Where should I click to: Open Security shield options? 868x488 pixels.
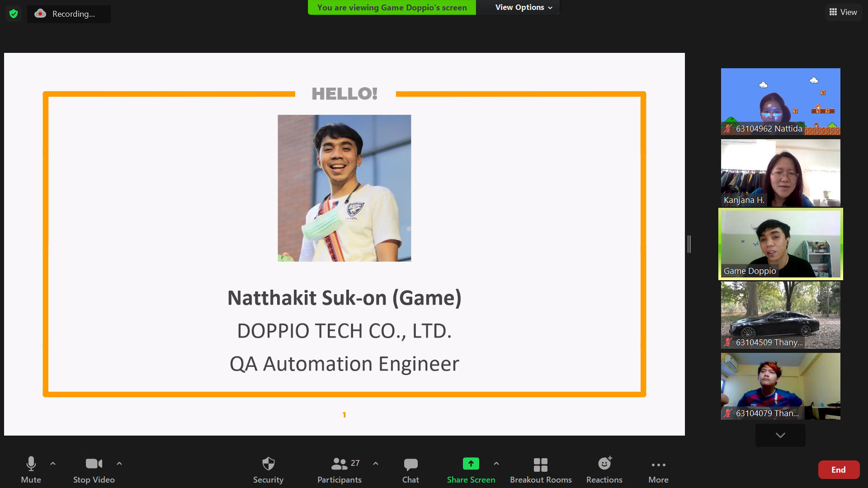(268, 470)
